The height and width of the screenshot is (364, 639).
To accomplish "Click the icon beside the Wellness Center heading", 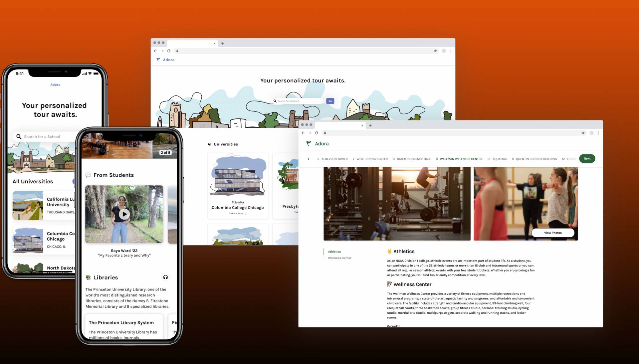I will coord(389,284).
